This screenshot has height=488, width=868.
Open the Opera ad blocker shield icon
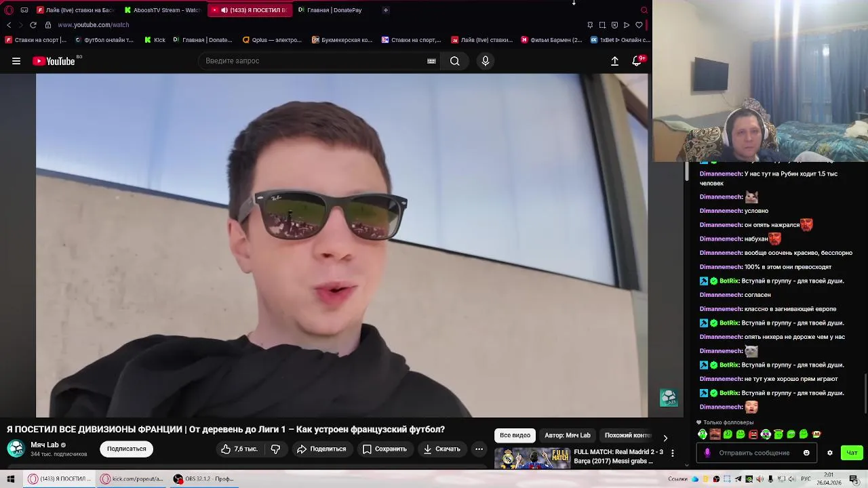(x=614, y=25)
